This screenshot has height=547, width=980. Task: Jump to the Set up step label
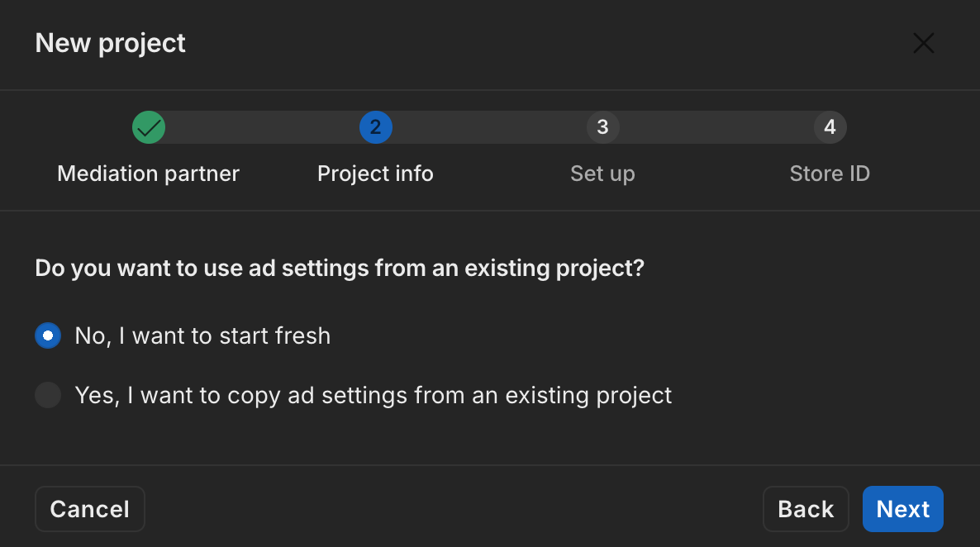point(602,174)
